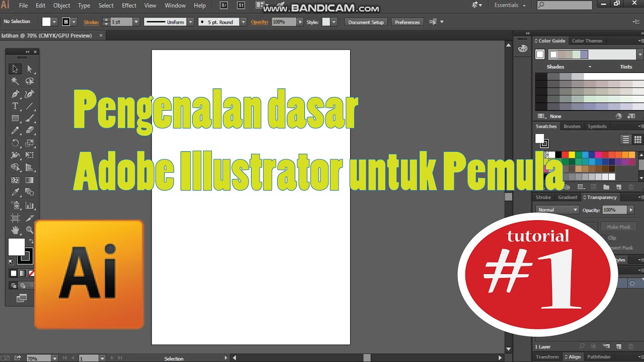This screenshot has height=362, width=644.
Task: Select the Column Graph tool
Action: click(30, 205)
